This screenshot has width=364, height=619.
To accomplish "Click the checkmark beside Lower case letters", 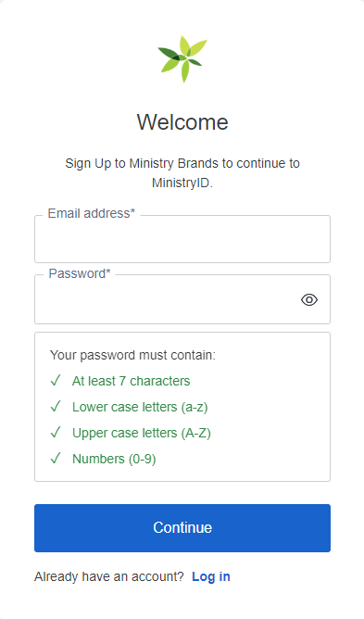I will (x=56, y=407).
